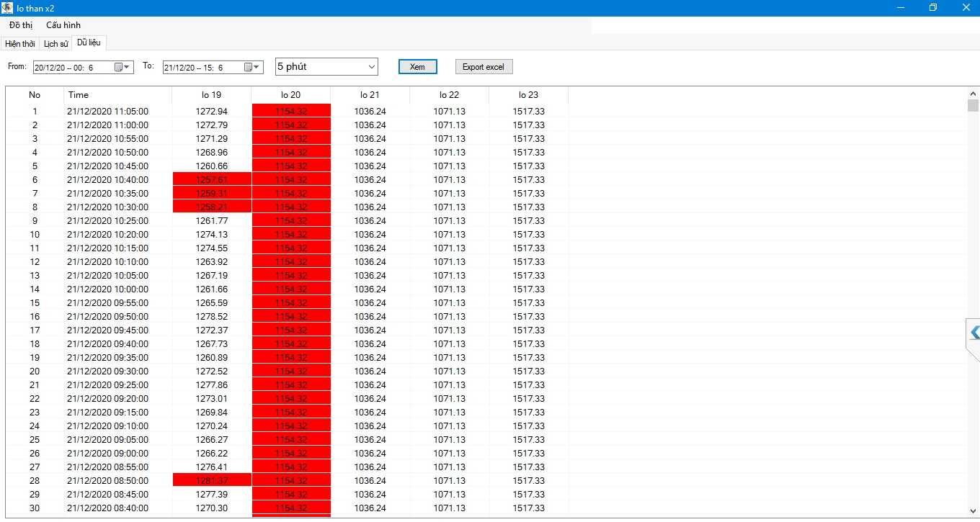Click the scrollbar down arrow
The height and width of the screenshot is (522, 980).
click(x=973, y=511)
